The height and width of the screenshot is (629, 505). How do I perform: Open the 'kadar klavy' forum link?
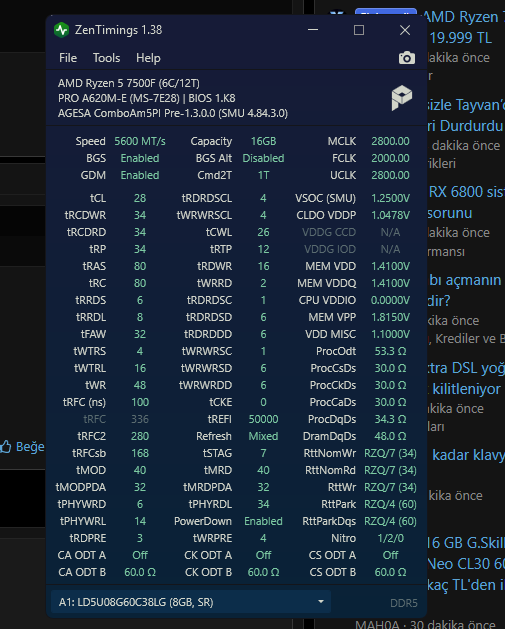coord(468,455)
